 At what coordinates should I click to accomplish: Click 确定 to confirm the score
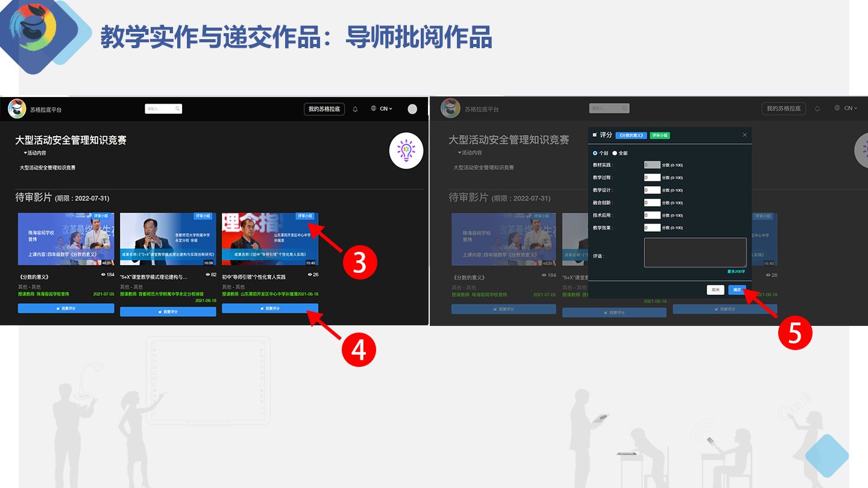737,290
